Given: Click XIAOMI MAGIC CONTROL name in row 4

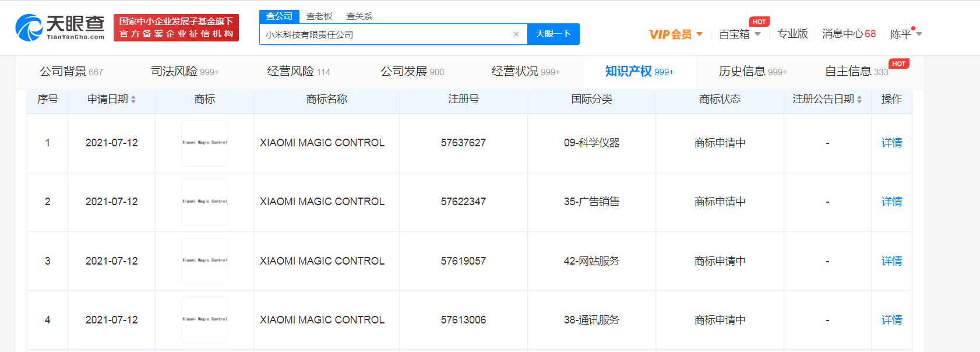Looking at the screenshot, I should pos(322,320).
